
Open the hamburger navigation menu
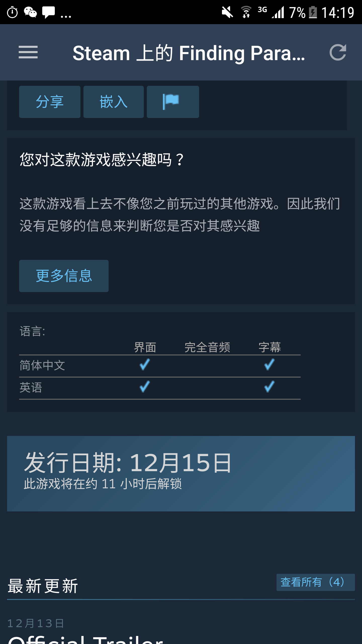[28, 52]
